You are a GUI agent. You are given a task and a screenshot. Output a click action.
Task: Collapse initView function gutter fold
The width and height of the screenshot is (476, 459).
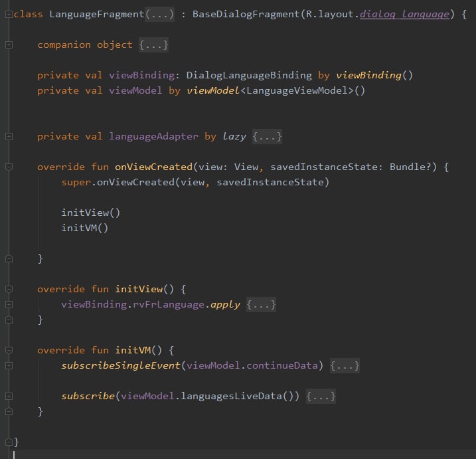point(9,289)
